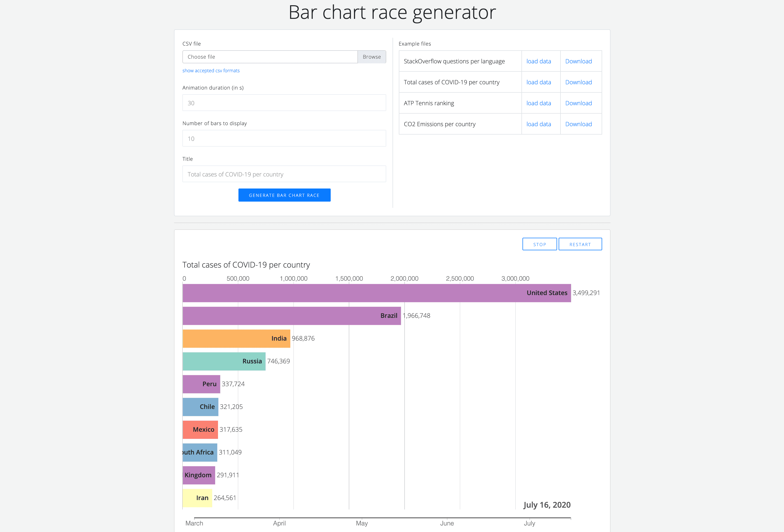Open the CSV file chooser field
Image resolution: width=784 pixels, height=532 pixels.
270,57
